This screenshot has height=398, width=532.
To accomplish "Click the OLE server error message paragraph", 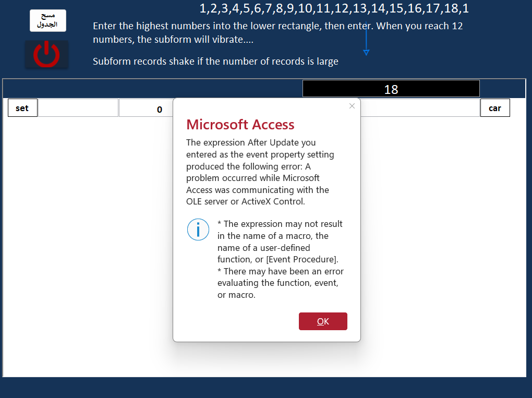I will click(260, 172).
